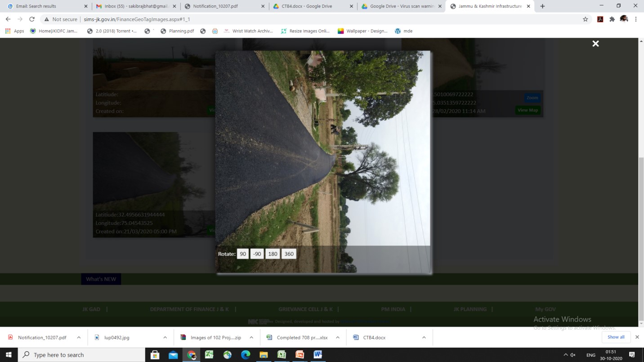Open the Grievance Cell J & K link
The width and height of the screenshot is (644, 362).
click(x=305, y=309)
